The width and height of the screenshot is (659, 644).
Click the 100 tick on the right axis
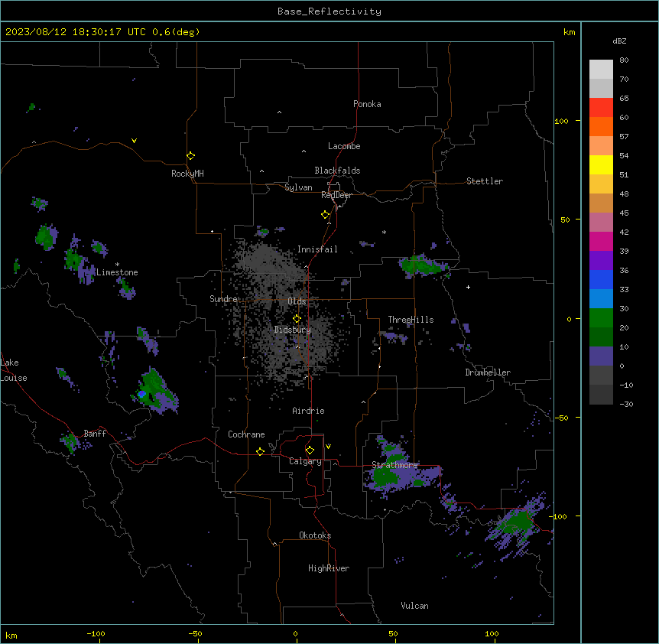tap(561, 121)
